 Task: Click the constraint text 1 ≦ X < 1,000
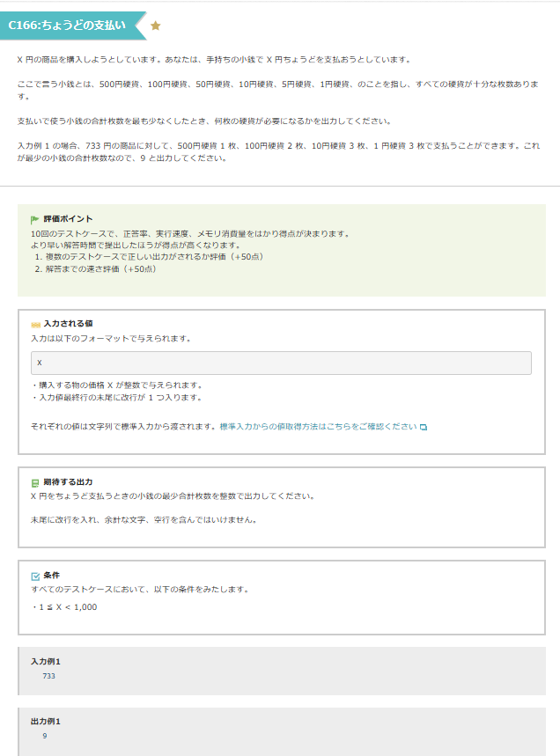pyautogui.click(x=67, y=607)
